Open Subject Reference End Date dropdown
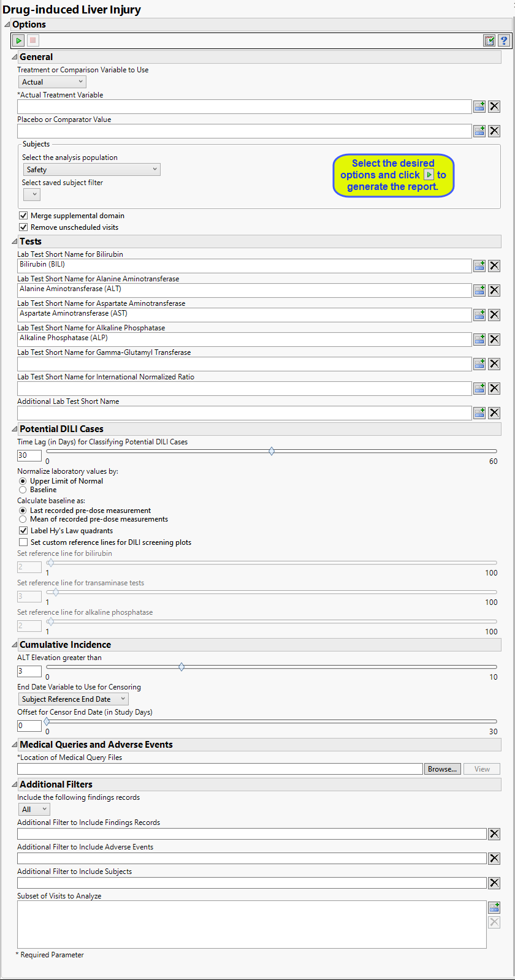Viewport: 515px width, 980px height. (x=73, y=699)
